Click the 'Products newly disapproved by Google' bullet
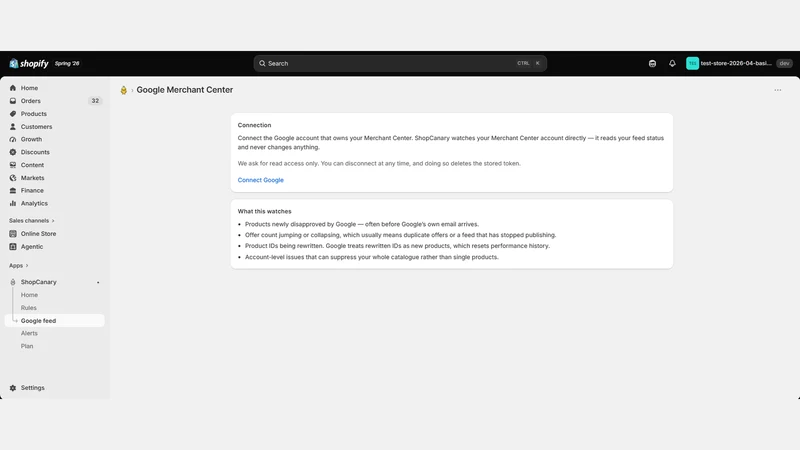 click(x=362, y=224)
